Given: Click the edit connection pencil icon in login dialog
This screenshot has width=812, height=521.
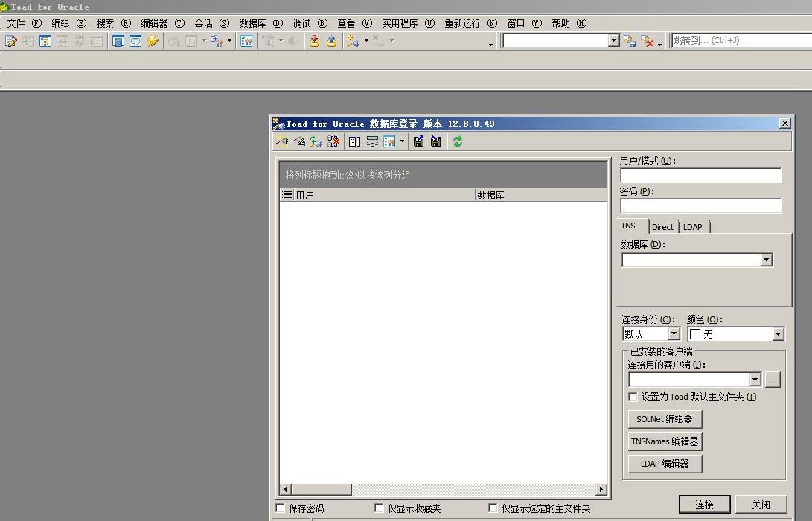Looking at the screenshot, I should click(299, 141).
